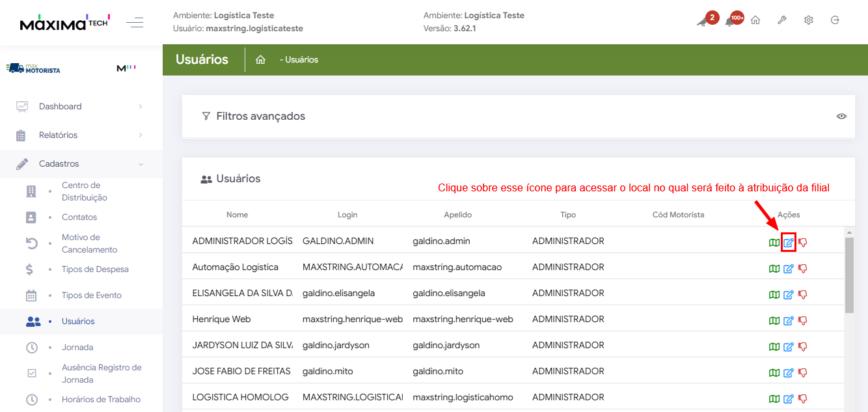Deactivate LOGISTICA HOMOLOG user with thumbs-down
This screenshot has width=868, height=412.
pos(802,398)
